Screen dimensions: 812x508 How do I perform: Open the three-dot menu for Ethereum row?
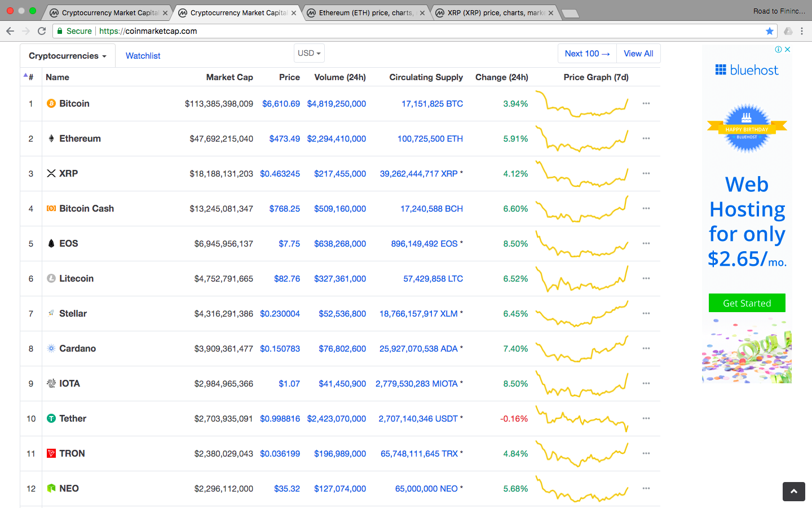pyautogui.click(x=646, y=138)
